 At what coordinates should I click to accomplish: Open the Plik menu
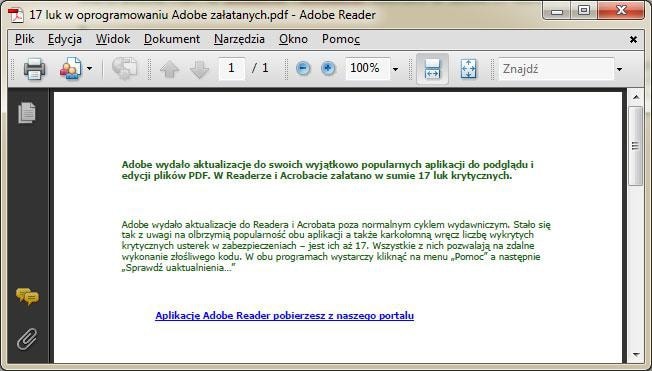(25, 39)
